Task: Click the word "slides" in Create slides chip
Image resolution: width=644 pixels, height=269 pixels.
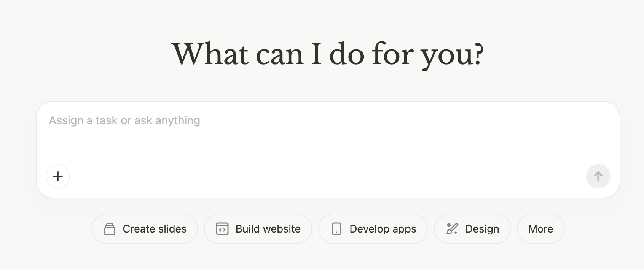Action: (172, 229)
